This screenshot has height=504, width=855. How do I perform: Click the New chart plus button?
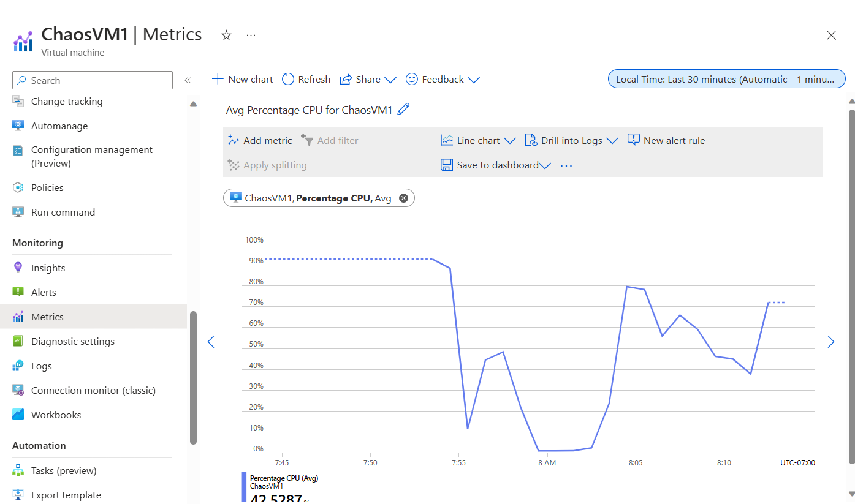coord(218,79)
